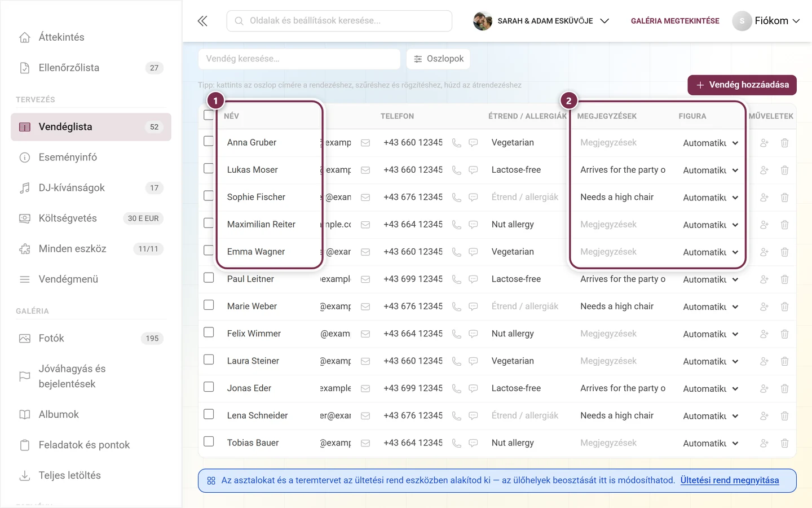
Task: Collapse the sidebar with double-chevron icon
Action: tap(202, 21)
